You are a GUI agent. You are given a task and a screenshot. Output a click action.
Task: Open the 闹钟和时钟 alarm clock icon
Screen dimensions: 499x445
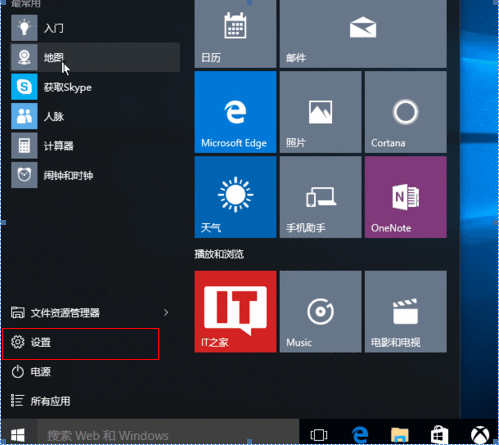coord(24,175)
